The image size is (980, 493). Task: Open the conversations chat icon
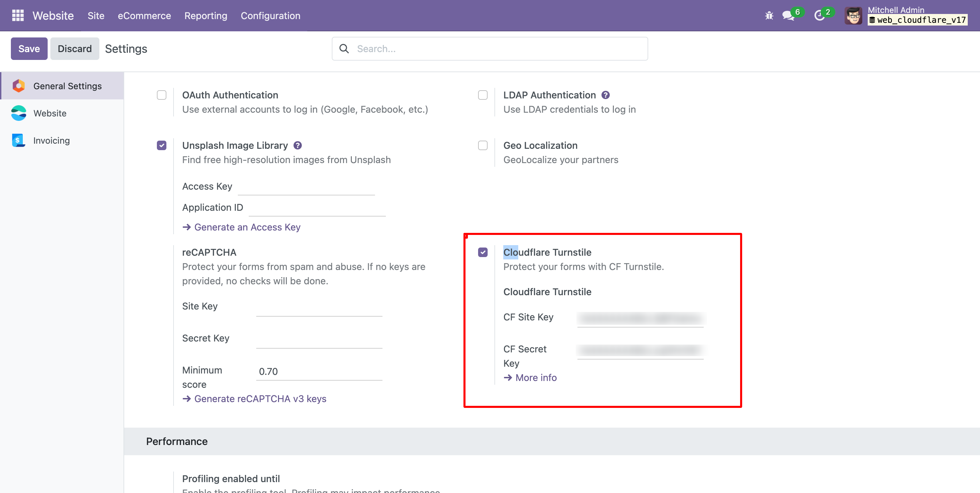788,16
